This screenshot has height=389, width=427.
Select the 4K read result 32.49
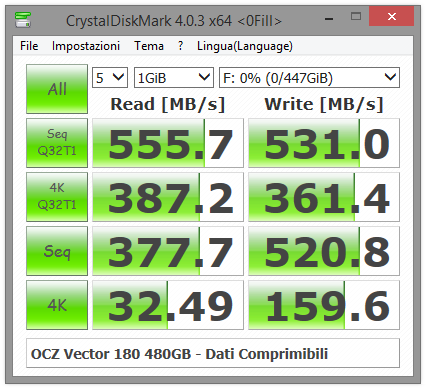[x=168, y=305]
